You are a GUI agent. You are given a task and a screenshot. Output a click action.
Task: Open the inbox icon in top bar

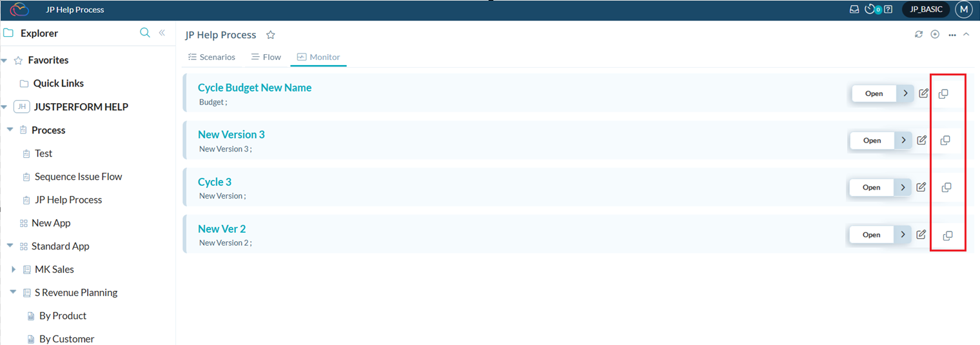tap(854, 9)
